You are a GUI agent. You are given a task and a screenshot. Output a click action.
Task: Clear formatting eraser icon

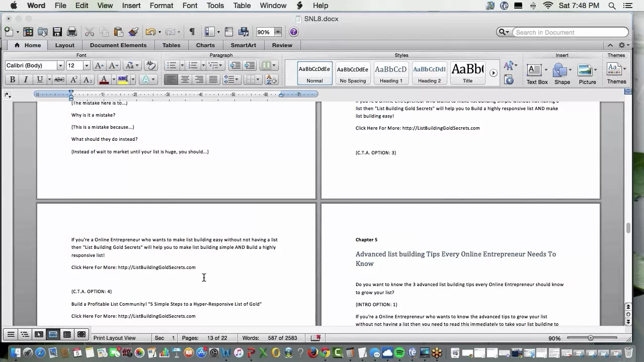tap(150, 65)
